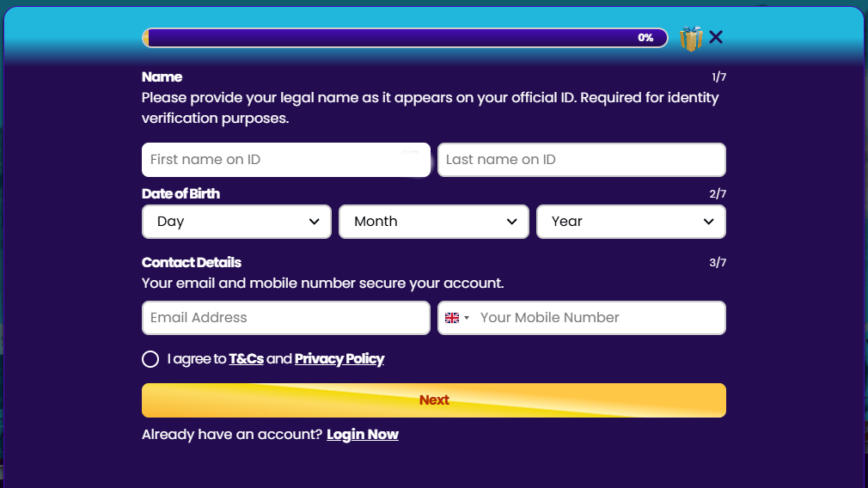Focus the First name on ID field
868x488 pixels.
285,160
